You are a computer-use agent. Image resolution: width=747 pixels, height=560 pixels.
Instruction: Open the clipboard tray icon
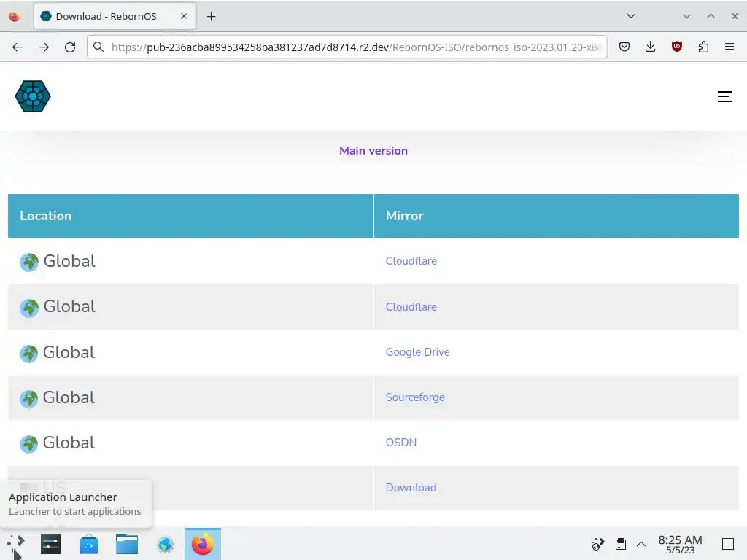point(620,544)
